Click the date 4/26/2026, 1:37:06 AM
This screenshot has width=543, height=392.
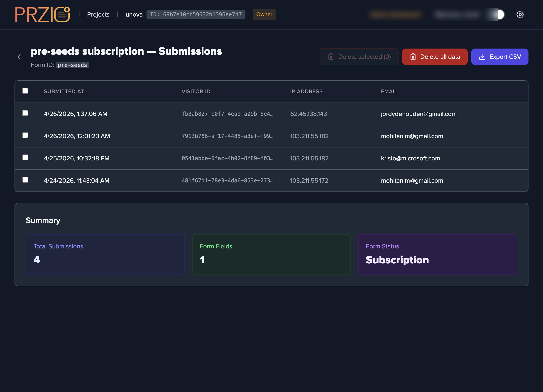pos(76,114)
